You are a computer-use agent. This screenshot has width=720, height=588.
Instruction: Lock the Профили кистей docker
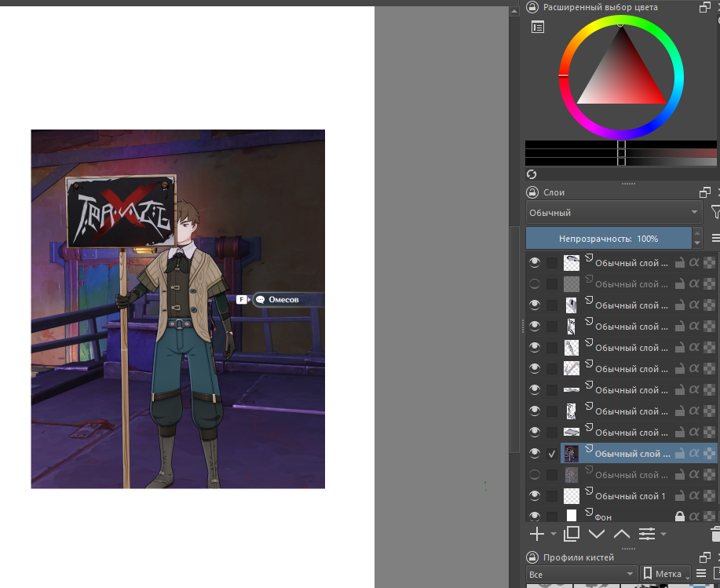point(532,557)
